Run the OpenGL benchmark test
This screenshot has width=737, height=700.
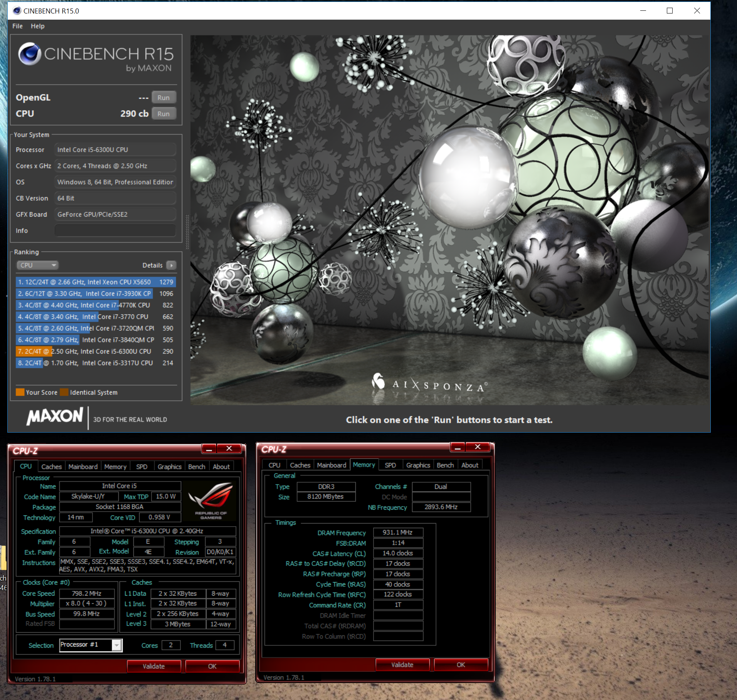click(x=163, y=97)
